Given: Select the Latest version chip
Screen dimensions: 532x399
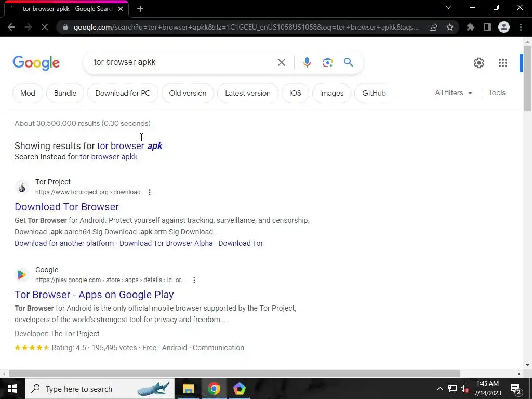Looking at the screenshot, I should coord(248,94).
